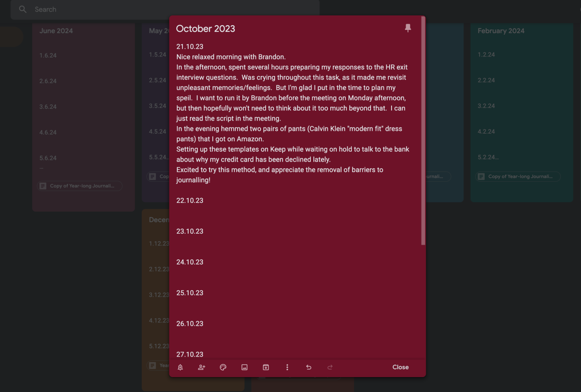This screenshot has width=581, height=392.
Task: Click the 25.10.23 date line
Action: coord(190,293)
